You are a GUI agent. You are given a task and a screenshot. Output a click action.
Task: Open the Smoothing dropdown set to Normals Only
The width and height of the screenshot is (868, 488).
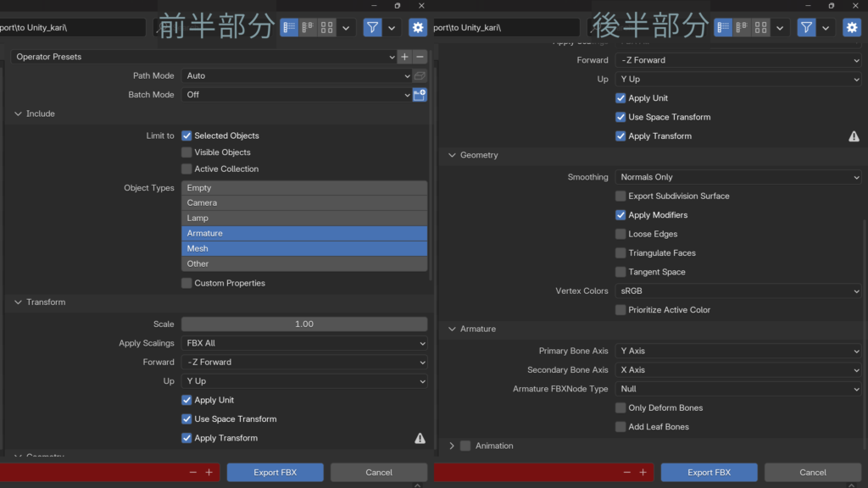tap(737, 177)
